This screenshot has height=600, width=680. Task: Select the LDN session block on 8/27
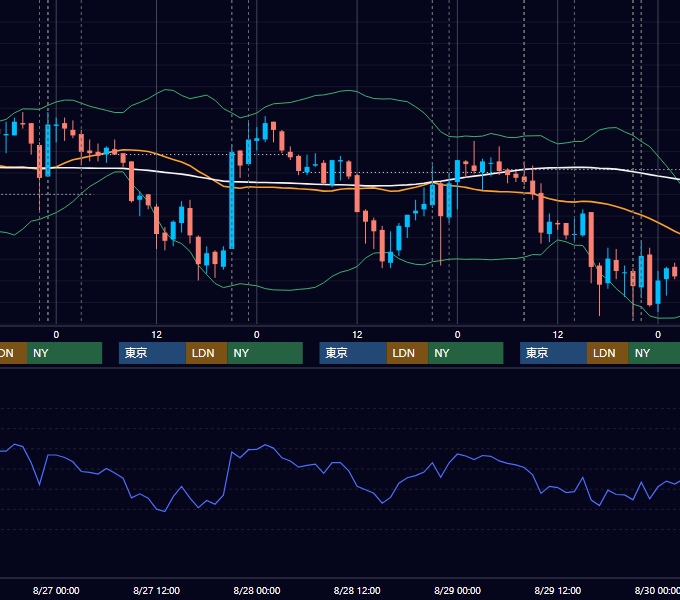coord(206,353)
